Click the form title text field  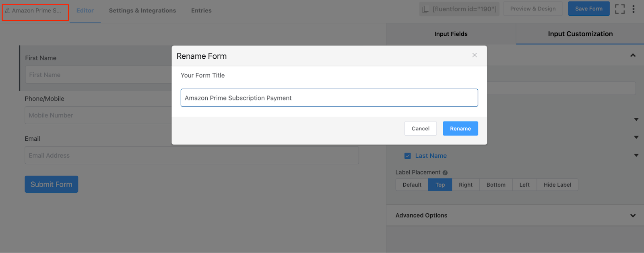coord(329,98)
